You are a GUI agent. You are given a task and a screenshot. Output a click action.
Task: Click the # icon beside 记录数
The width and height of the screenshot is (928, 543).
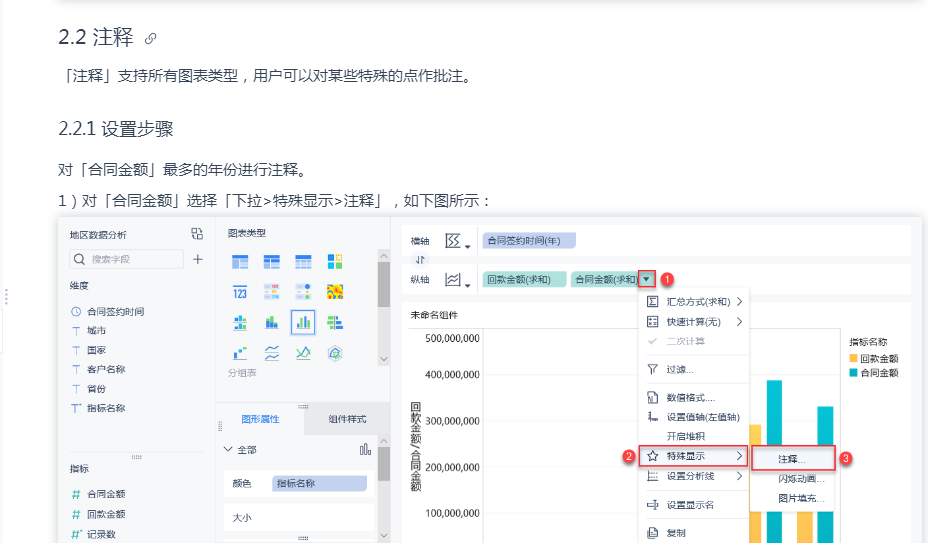[76, 534]
